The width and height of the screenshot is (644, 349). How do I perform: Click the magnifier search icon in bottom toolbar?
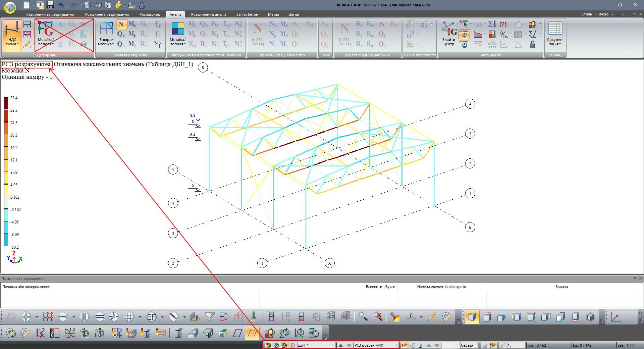[363, 316]
